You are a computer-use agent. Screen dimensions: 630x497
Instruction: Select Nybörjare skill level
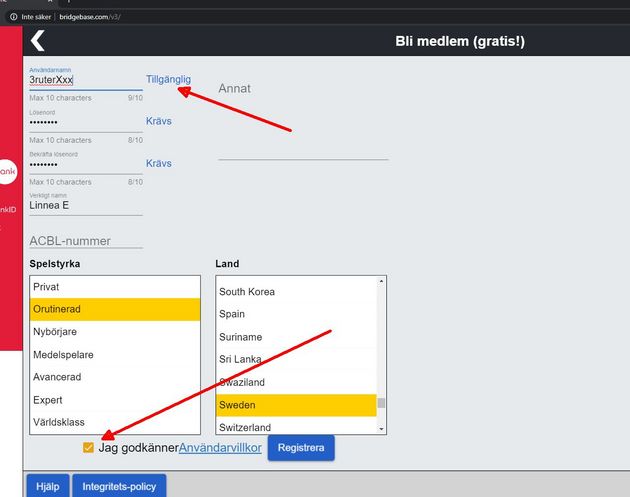[115, 332]
